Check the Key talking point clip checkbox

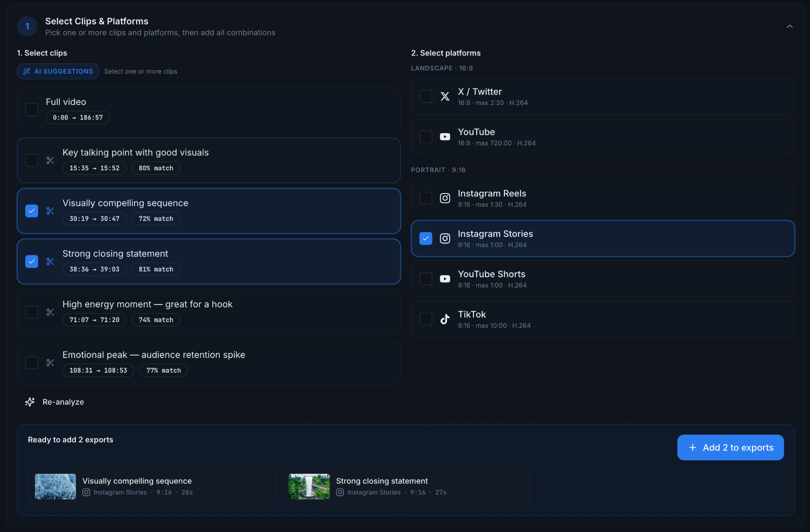pyautogui.click(x=32, y=161)
